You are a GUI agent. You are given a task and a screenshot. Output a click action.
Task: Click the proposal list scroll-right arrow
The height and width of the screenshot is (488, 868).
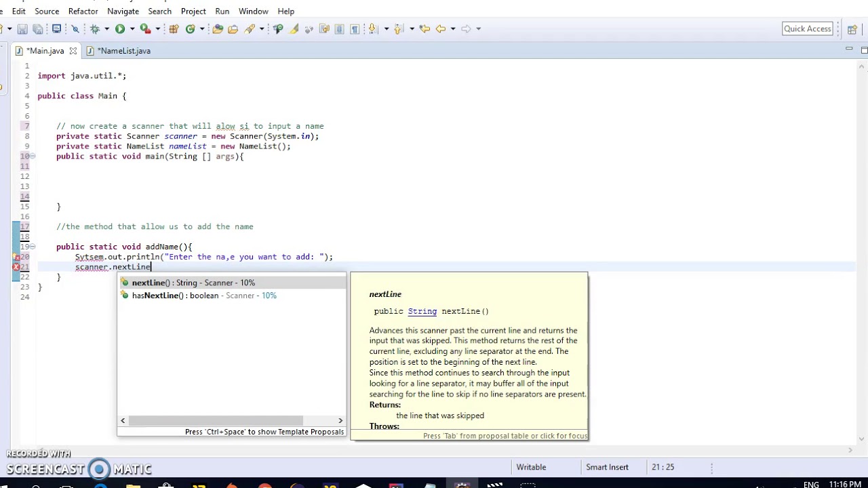(340, 421)
